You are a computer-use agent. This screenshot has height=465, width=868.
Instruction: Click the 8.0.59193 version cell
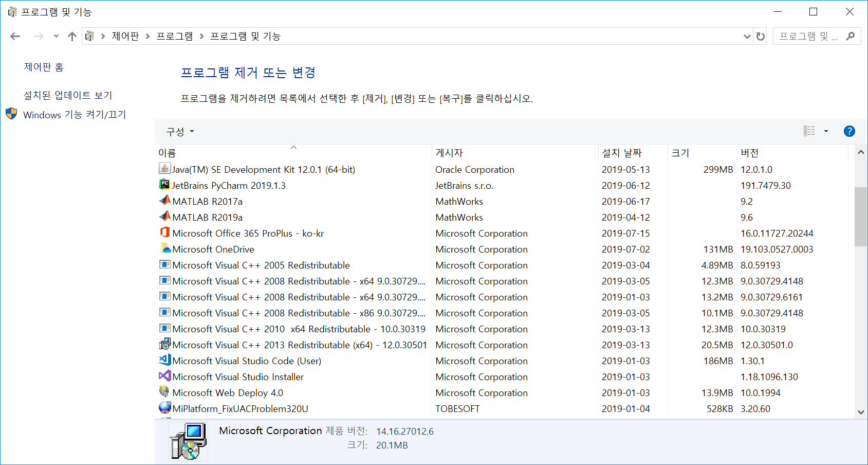(760, 265)
